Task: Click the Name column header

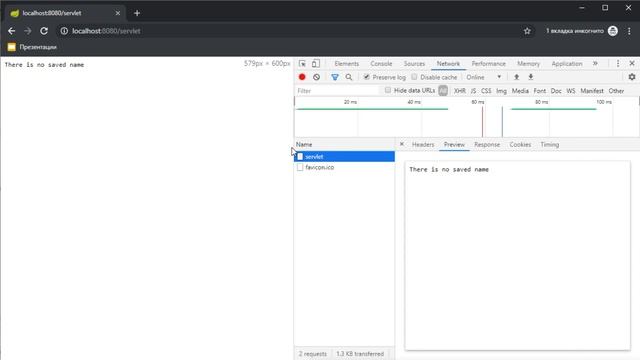Action: 344,144
